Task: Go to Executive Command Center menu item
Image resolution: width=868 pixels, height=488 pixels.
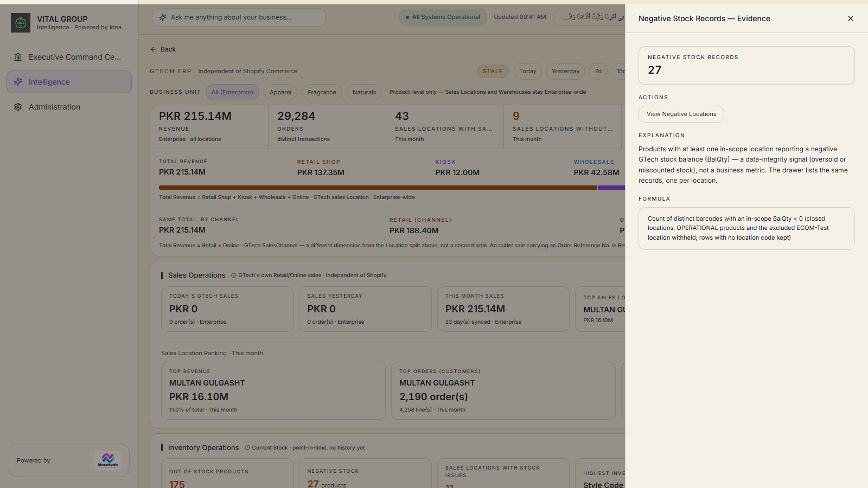Action: [69, 57]
